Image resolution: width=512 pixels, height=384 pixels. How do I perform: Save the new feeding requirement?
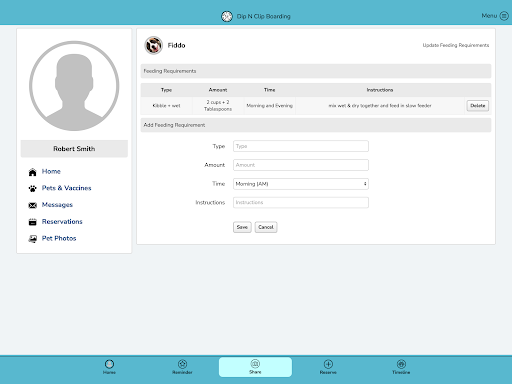click(242, 227)
